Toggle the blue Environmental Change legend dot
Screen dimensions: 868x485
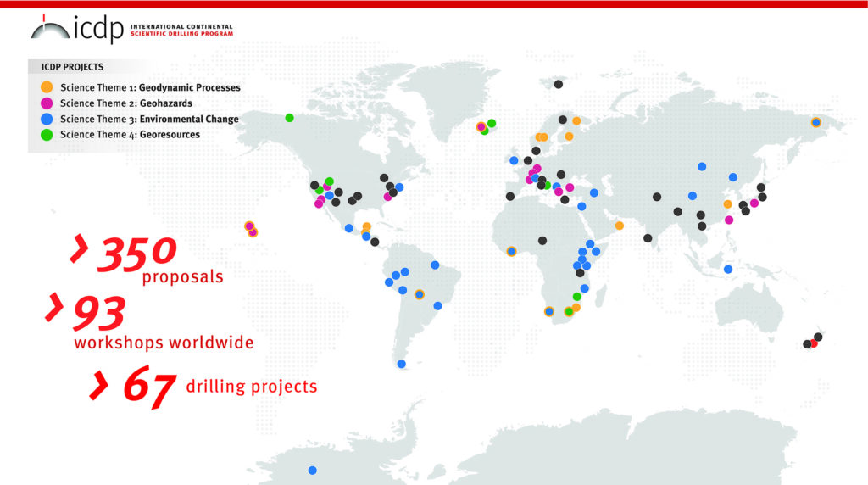pos(47,119)
